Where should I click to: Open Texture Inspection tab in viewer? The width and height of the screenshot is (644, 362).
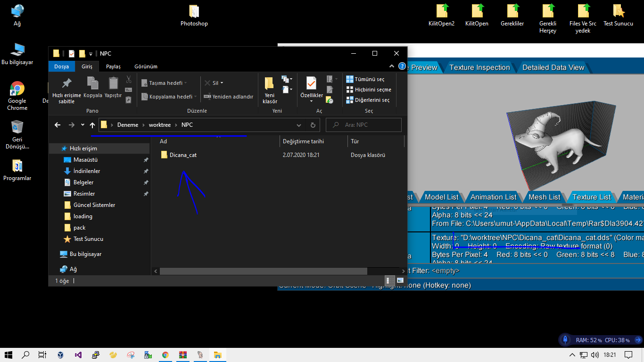click(479, 67)
